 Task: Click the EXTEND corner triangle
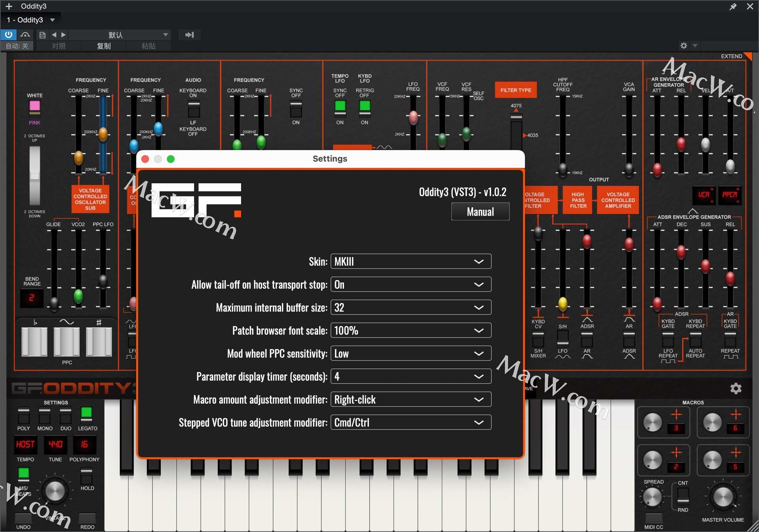[x=748, y=56]
